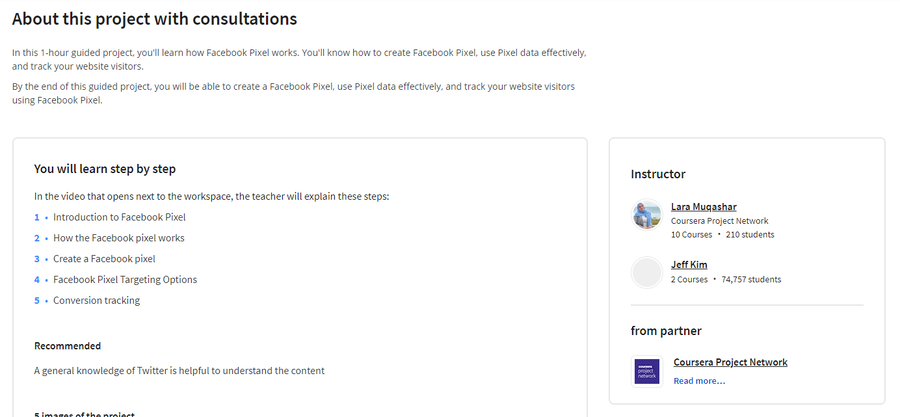Viewport: 900px width, 417px height.
Task: Select step 4 Facebook Pixel Targeting Options
Action: coord(125,279)
